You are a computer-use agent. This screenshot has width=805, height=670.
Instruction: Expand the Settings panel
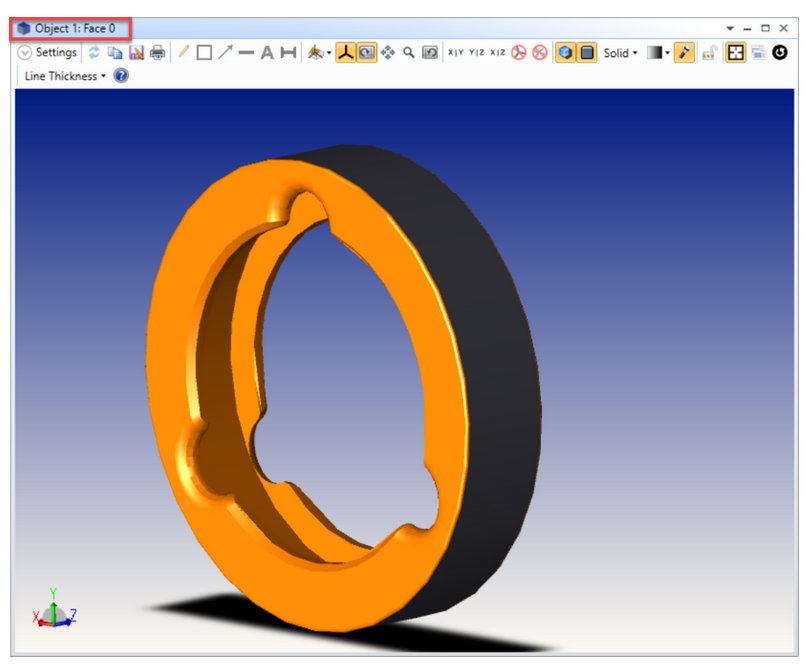(x=48, y=53)
